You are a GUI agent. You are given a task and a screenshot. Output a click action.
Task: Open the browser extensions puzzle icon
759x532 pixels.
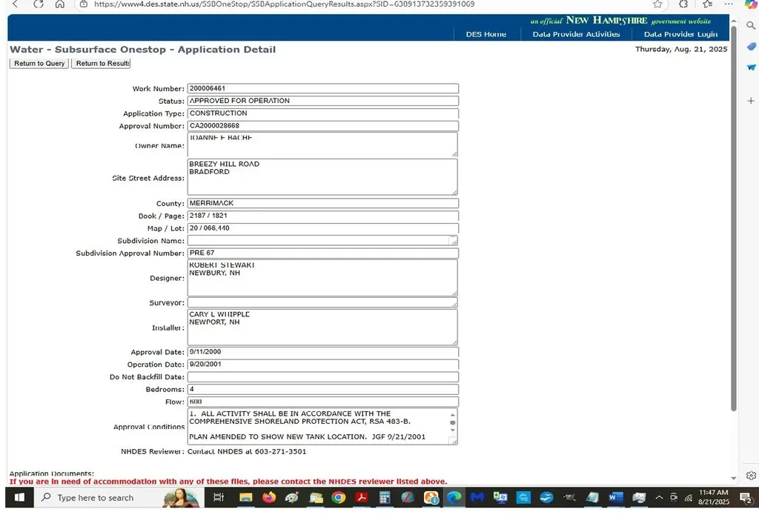(683, 4)
